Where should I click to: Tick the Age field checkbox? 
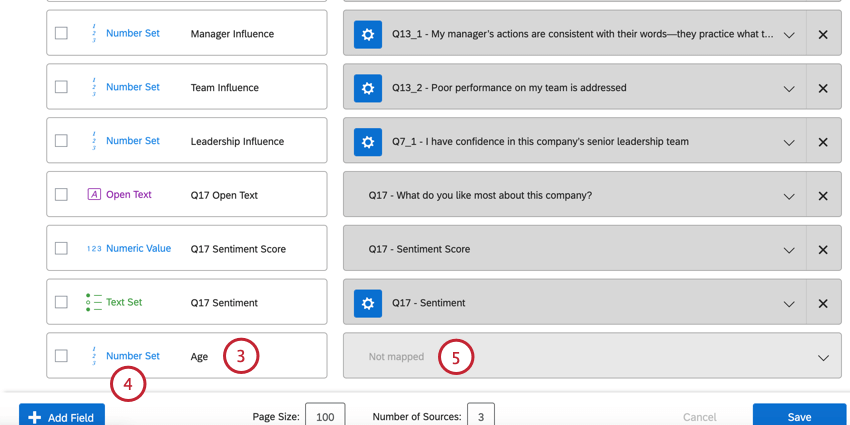coord(61,356)
